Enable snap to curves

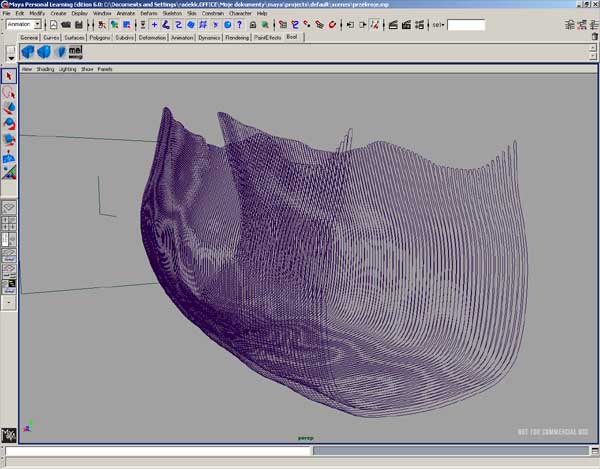tap(295, 25)
